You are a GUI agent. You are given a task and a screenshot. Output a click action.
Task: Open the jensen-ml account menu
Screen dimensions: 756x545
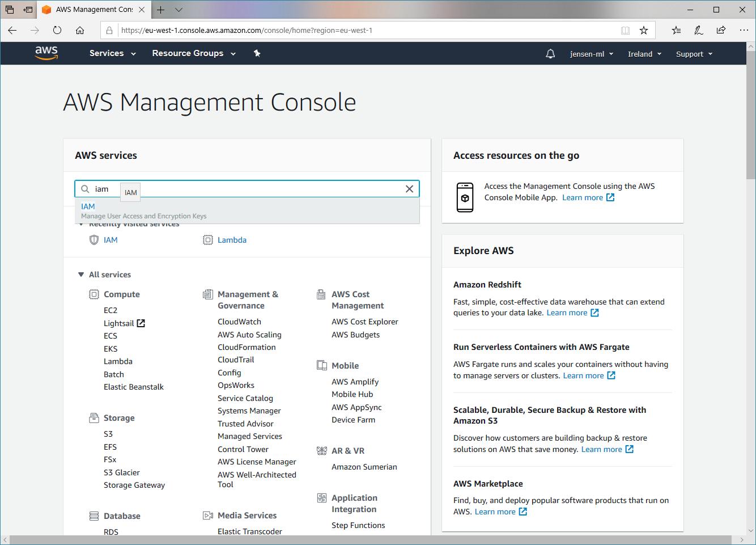point(591,54)
